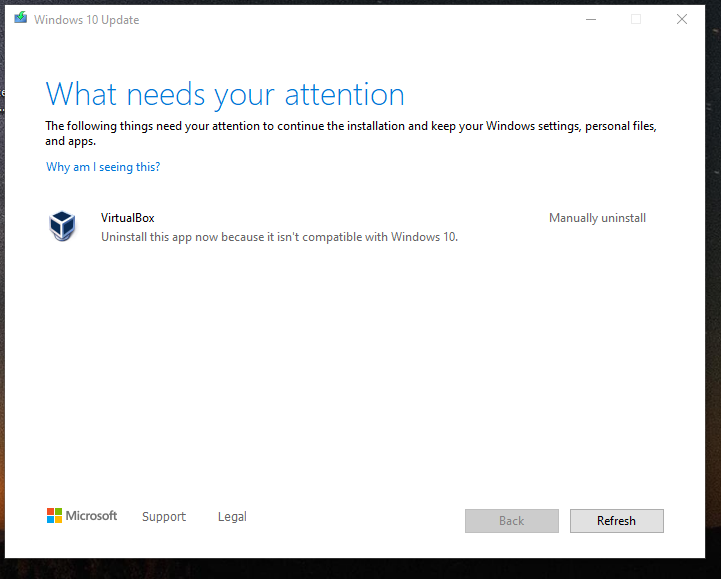Minimize the Windows 10 Update window
721x579 pixels.
pos(591,19)
